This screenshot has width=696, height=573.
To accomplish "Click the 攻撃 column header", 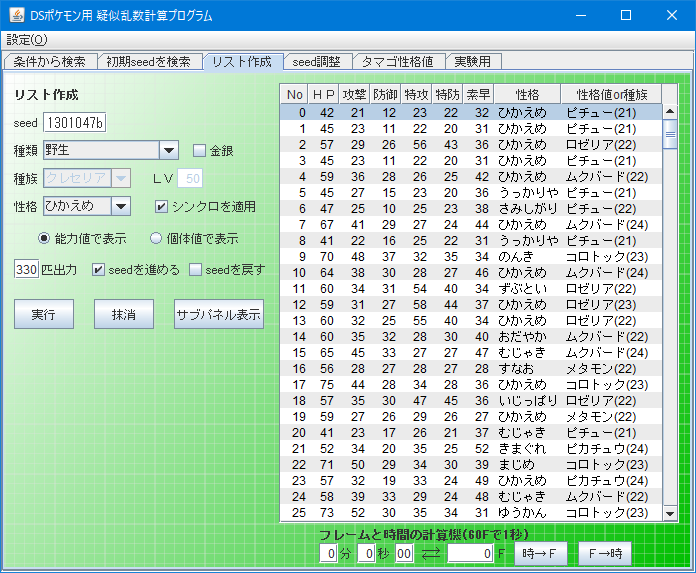I will pos(354,95).
